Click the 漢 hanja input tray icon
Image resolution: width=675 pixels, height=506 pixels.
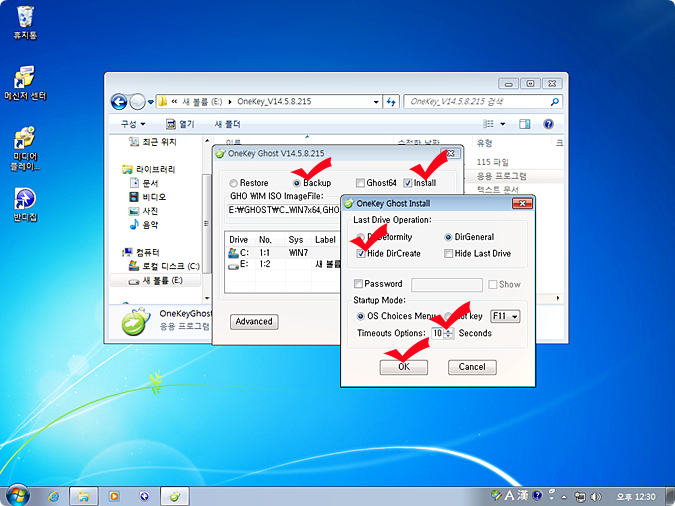pyautogui.click(x=523, y=496)
